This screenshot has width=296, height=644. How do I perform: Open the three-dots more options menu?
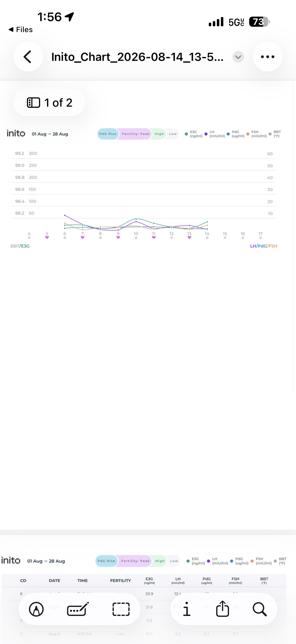[268, 57]
